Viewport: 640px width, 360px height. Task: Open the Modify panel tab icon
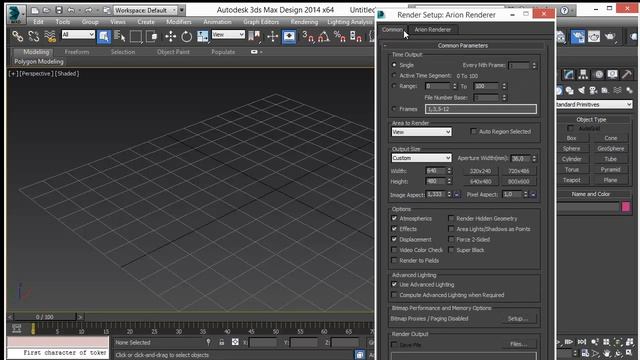(569, 74)
